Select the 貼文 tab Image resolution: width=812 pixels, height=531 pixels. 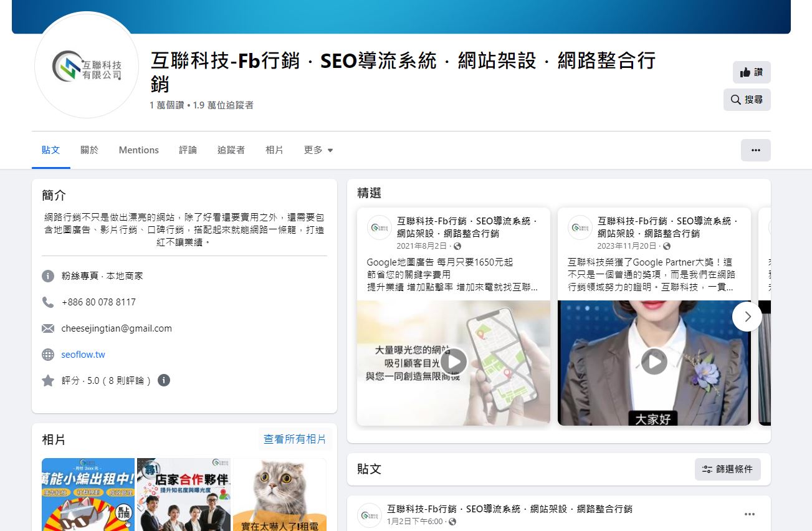(x=51, y=150)
